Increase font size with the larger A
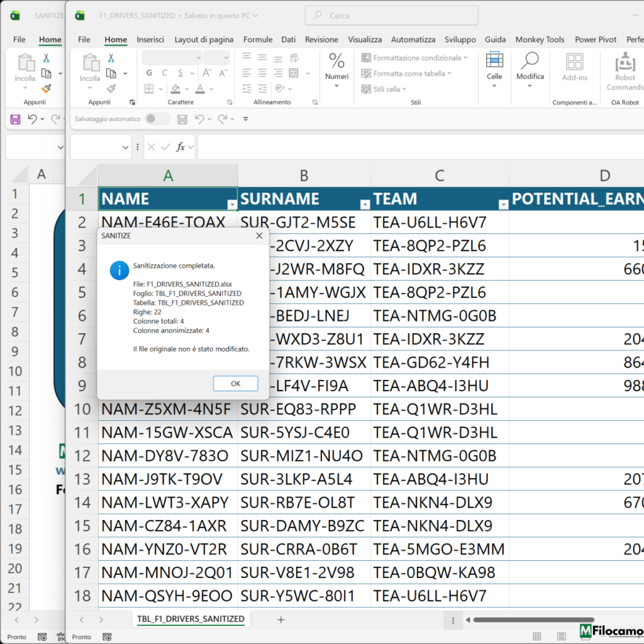Screen dimensions: 644x644 click(x=207, y=73)
